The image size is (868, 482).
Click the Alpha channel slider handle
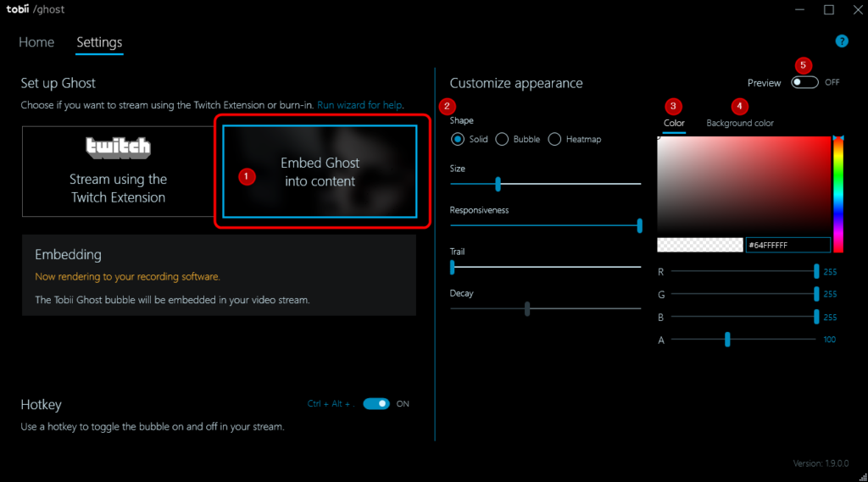(727, 339)
